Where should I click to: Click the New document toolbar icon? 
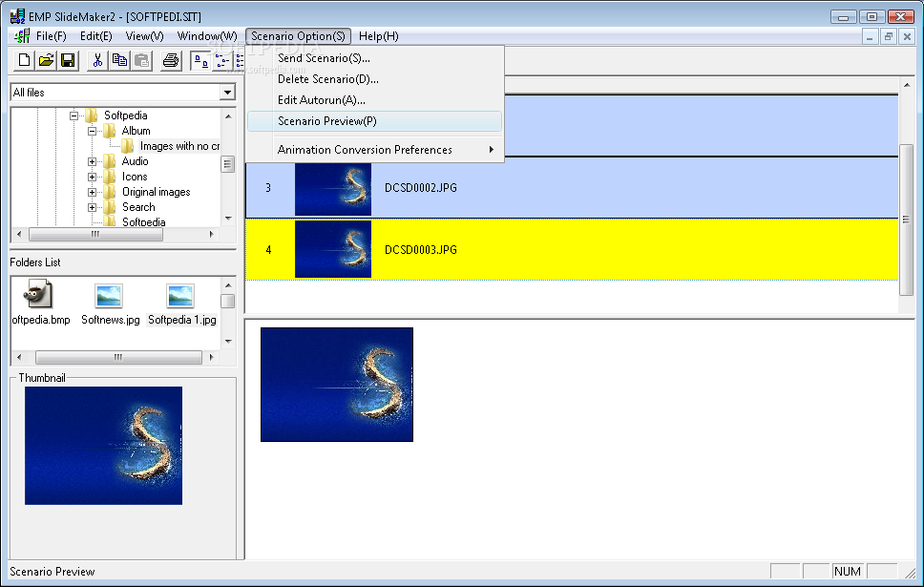[x=25, y=61]
